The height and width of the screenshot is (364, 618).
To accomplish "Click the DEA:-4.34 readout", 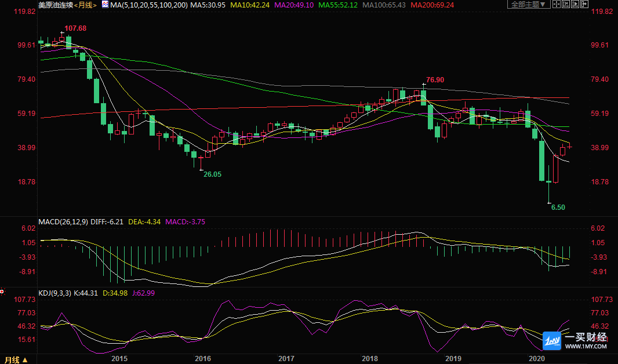I will pos(144,222).
